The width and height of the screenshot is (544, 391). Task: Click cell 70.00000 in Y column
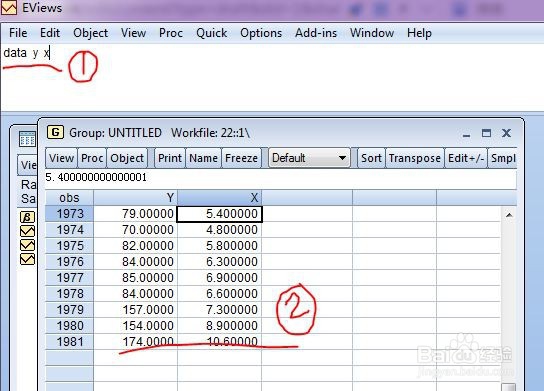(x=136, y=230)
